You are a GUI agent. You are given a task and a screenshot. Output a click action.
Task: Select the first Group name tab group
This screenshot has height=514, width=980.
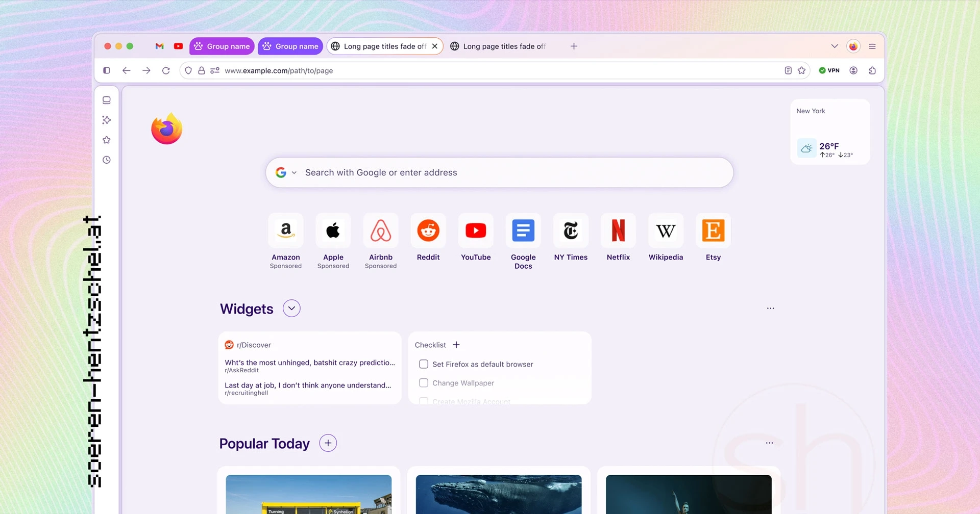point(222,46)
